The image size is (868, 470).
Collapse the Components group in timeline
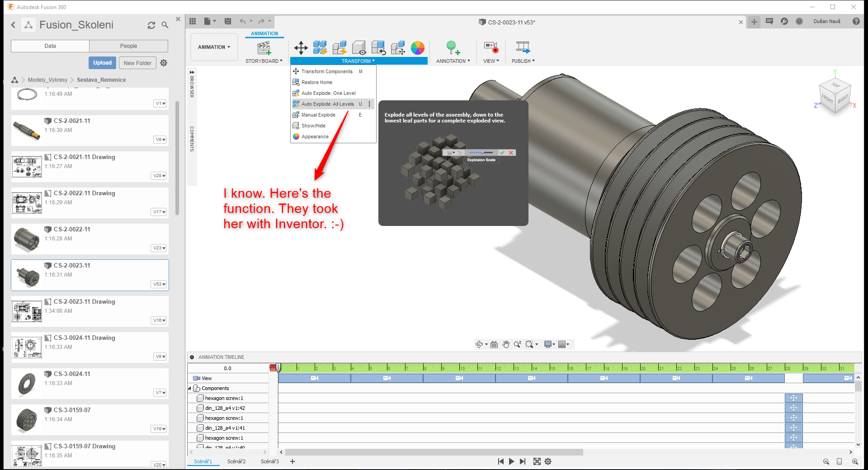pyautogui.click(x=190, y=388)
